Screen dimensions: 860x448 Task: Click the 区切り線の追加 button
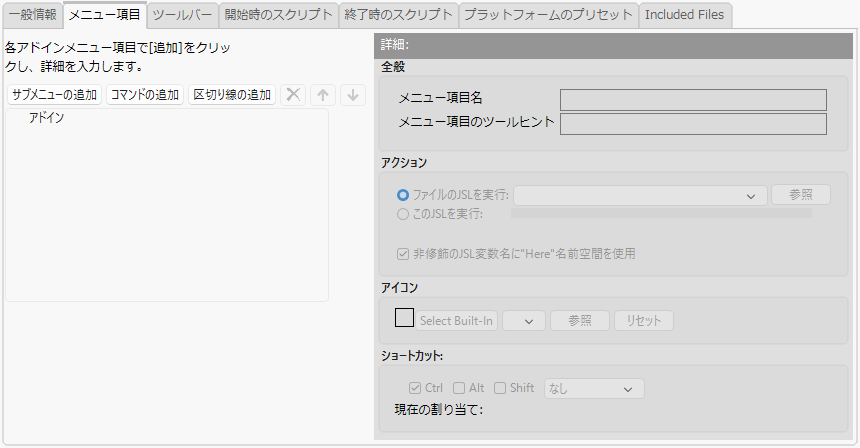(232, 95)
